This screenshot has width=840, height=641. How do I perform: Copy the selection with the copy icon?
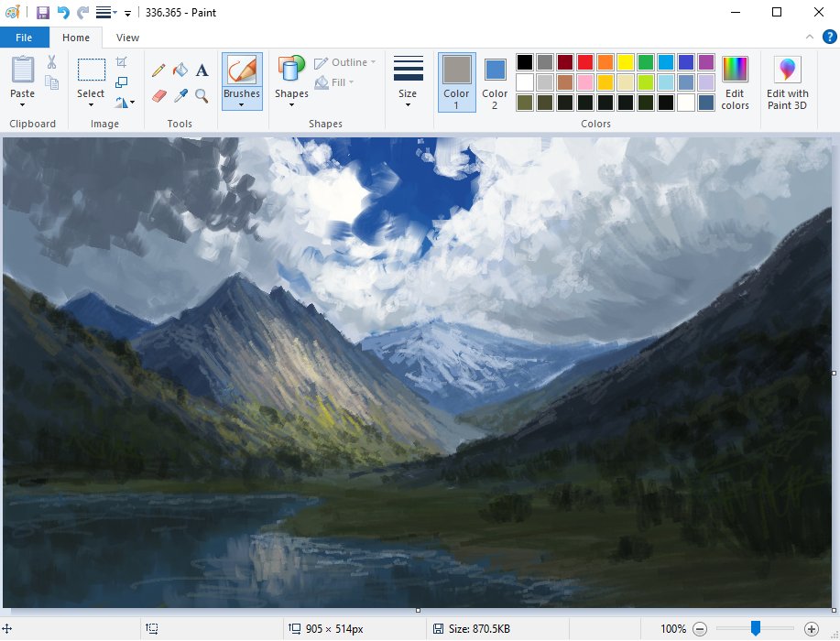coord(51,82)
